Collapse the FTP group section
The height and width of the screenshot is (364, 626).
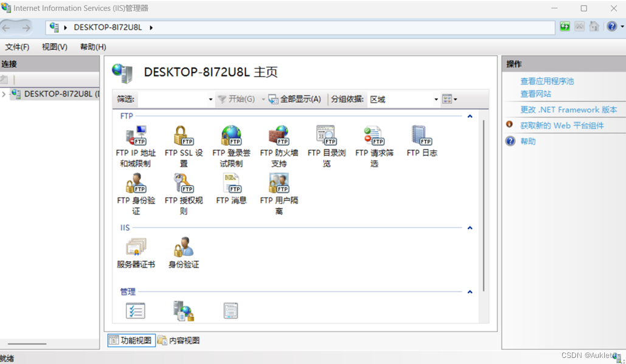[x=470, y=116]
